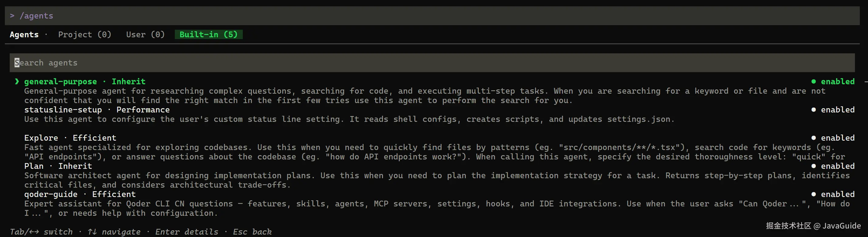This screenshot has width=868, height=237.
Task: Toggle enabled label for Explore agent
Action: click(838, 138)
